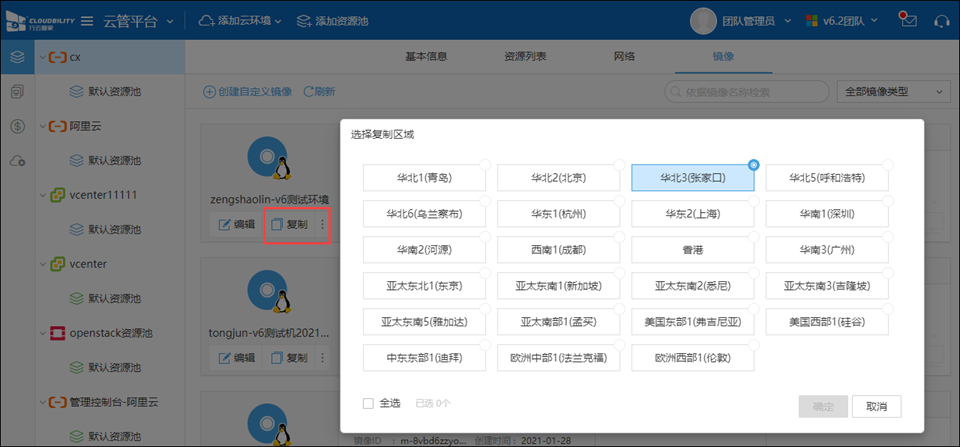
Task: Click the more options icon beside 复制
Action: (x=322, y=225)
